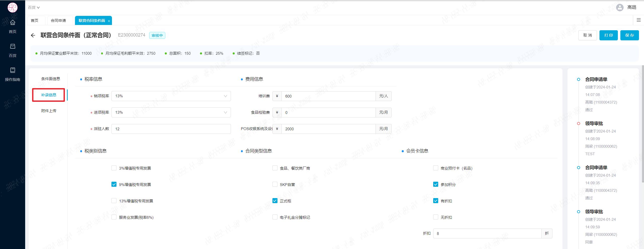Click contract number E2300000274
The width and height of the screenshot is (644, 249).
pyautogui.click(x=132, y=35)
